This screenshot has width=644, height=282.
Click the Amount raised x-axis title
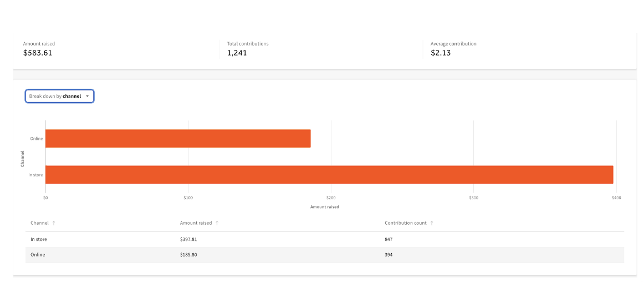325,207
